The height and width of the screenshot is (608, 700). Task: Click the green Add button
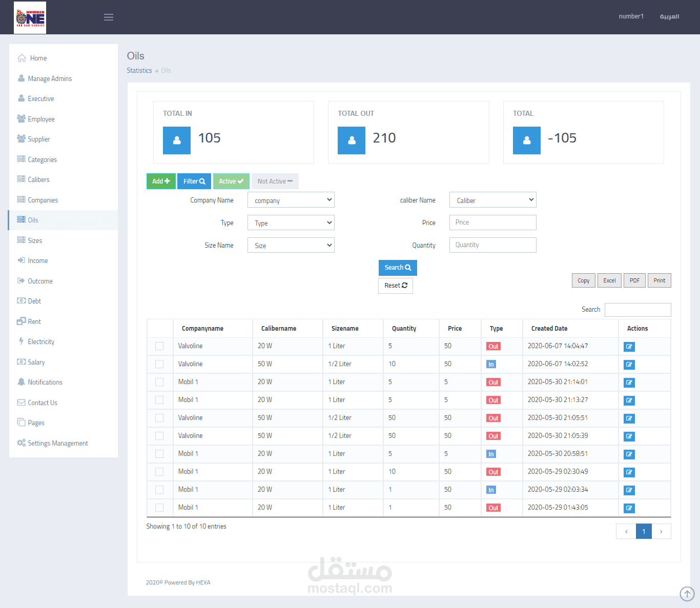[161, 181]
